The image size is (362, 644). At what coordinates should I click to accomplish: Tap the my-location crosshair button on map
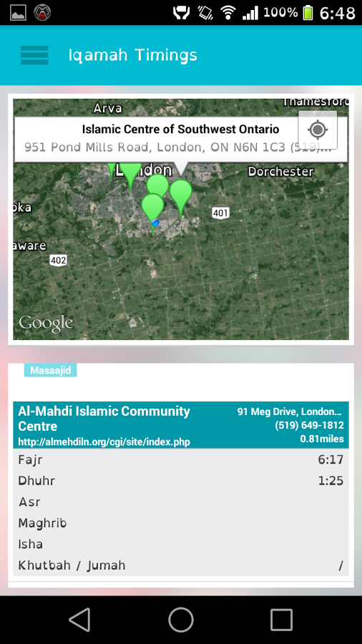(318, 130)
